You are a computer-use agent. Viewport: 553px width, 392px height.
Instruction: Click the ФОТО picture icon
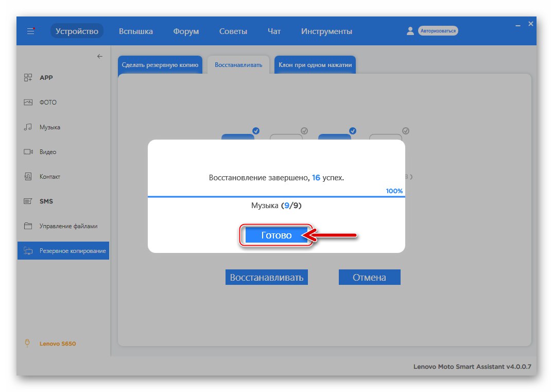coord(28,103)
